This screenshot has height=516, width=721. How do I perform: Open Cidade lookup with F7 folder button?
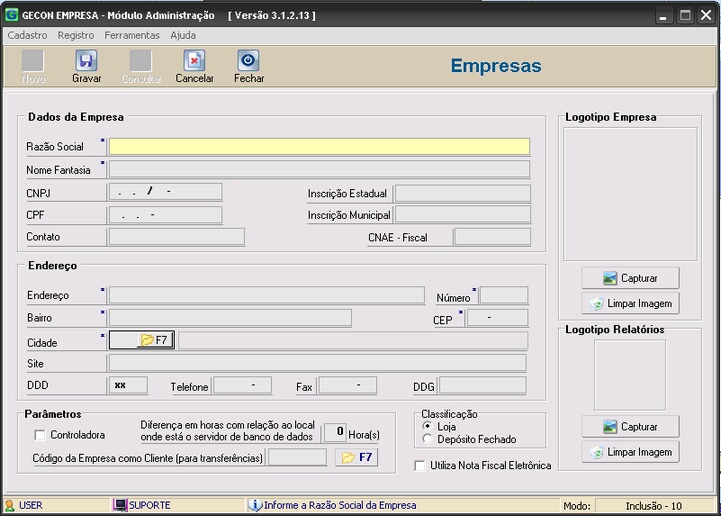coord(154,340)
